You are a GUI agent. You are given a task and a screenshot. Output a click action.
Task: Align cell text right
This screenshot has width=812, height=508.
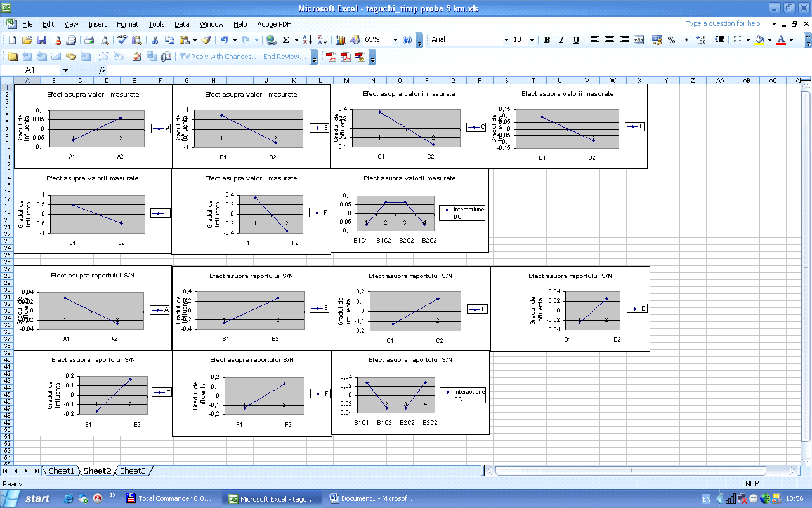624,40
